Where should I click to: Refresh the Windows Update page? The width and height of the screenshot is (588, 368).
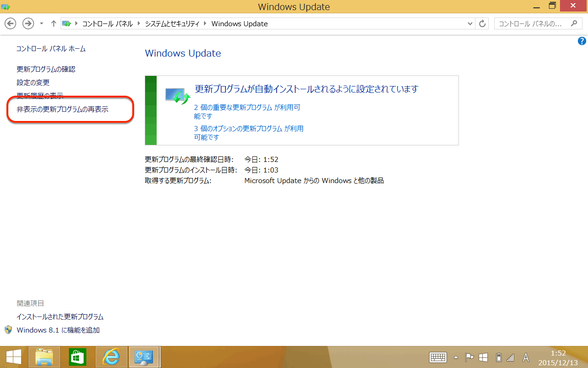pyautogui.click(x=482, y=23)
